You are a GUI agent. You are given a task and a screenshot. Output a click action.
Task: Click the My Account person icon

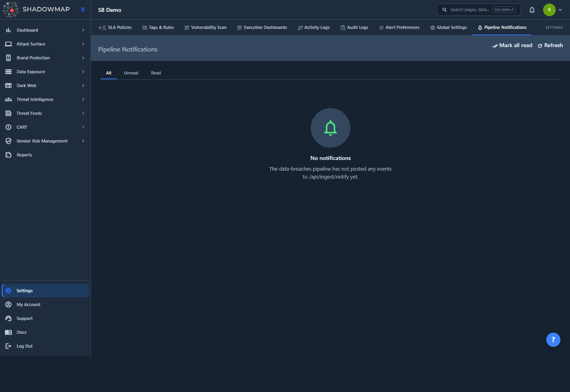tap(8, 304)
